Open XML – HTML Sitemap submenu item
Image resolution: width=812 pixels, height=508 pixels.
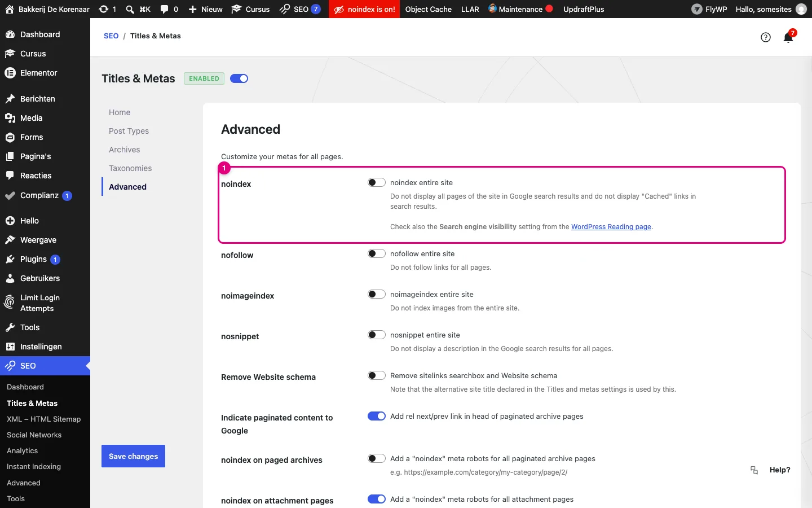point(43,419)
